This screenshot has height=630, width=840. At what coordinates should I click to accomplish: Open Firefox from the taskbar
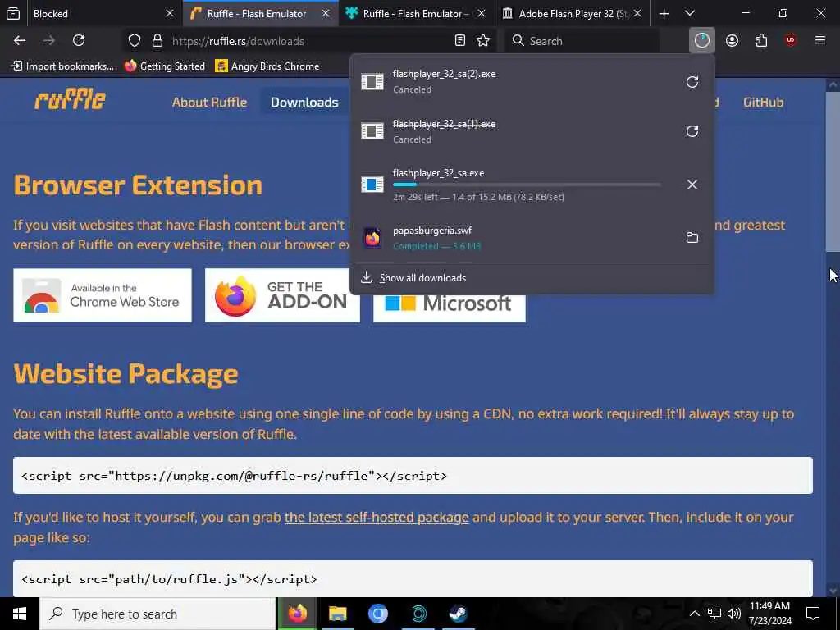297,614
